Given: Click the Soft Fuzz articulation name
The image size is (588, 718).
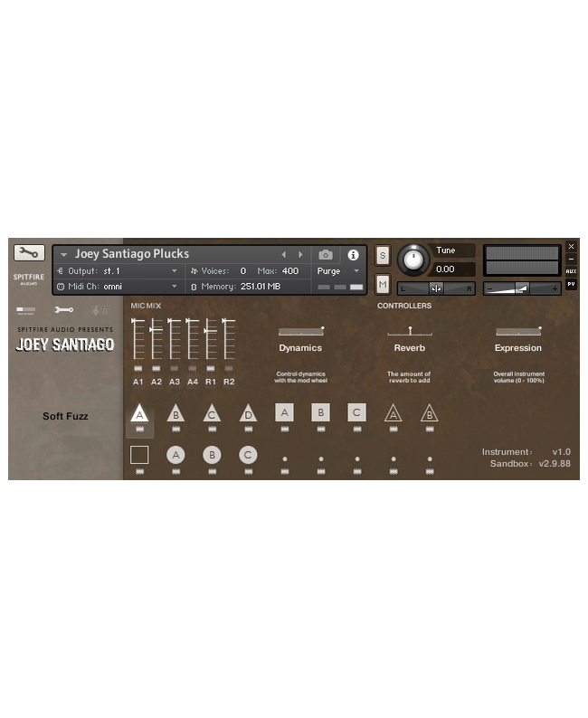Looking at the screenshot, I should 65,416.
